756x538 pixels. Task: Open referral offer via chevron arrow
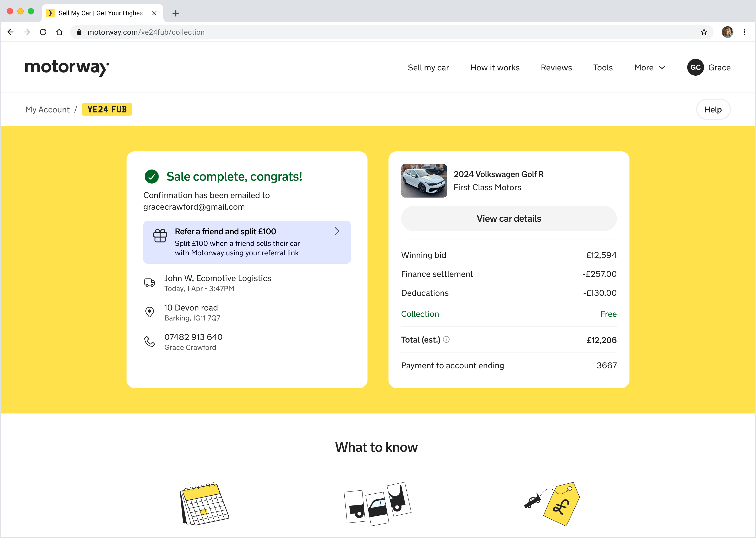pyautogui.click(x=337, y=231)
